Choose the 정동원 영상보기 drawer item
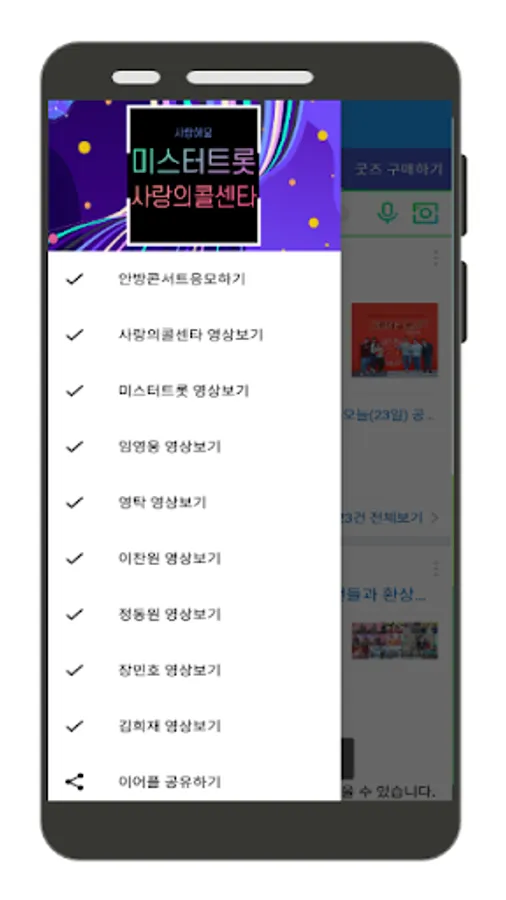 194,614
